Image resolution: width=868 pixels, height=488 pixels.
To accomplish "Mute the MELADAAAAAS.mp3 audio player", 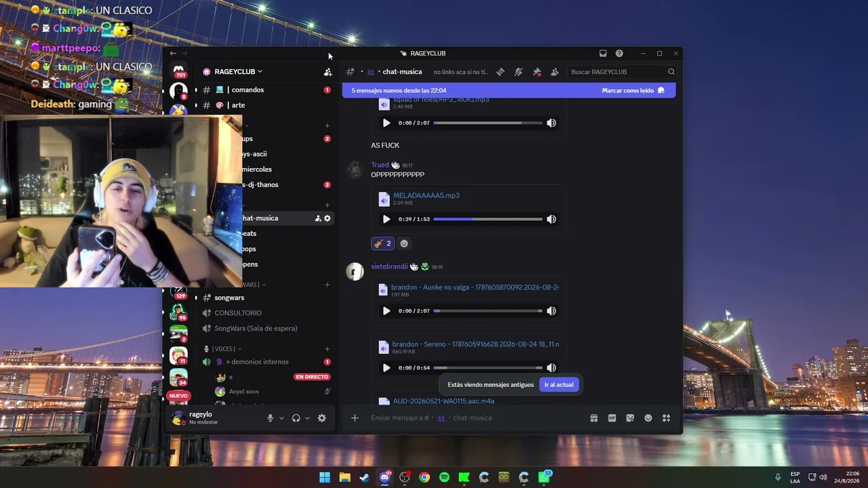I will click(x=551, y=219).
